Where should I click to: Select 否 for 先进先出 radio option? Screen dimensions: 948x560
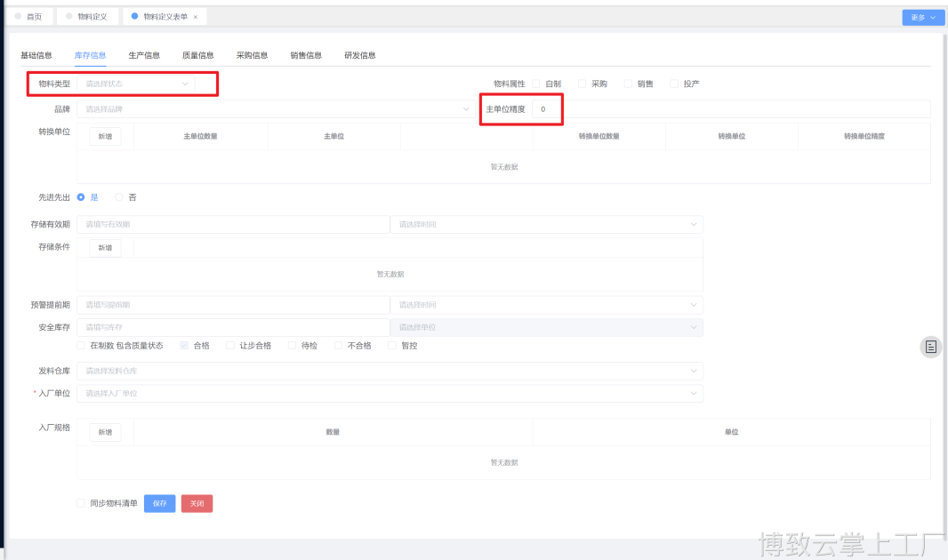click(x=119, y=197)
